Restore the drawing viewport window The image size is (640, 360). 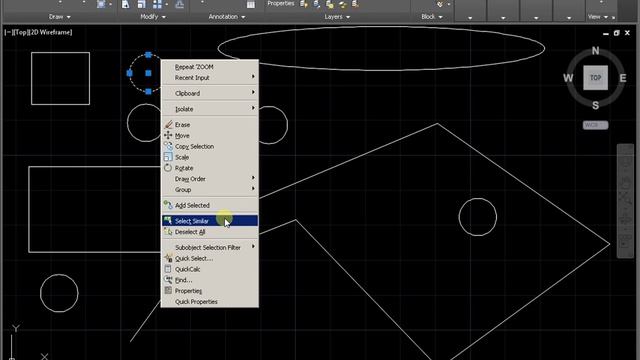click(x=616, y=33)
